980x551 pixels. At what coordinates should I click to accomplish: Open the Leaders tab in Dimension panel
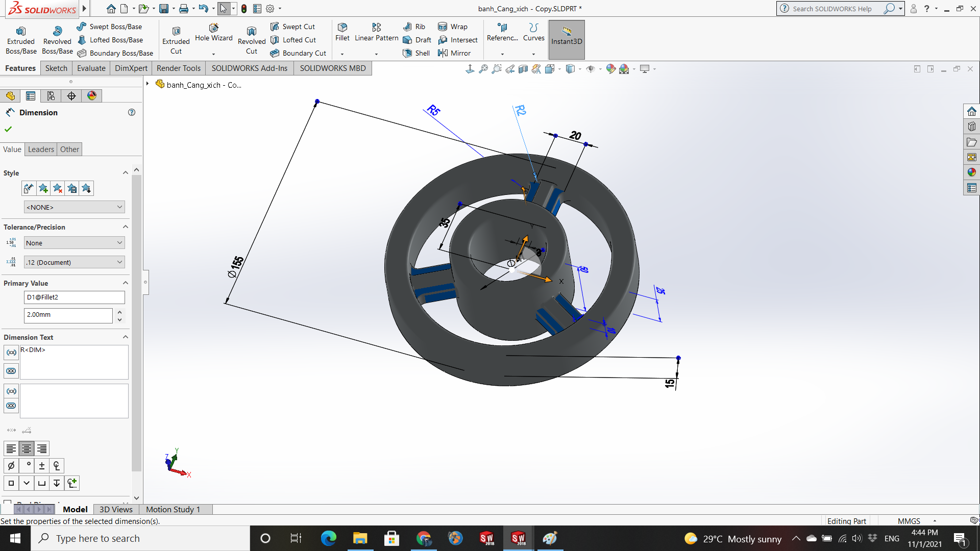coord(41,149)
